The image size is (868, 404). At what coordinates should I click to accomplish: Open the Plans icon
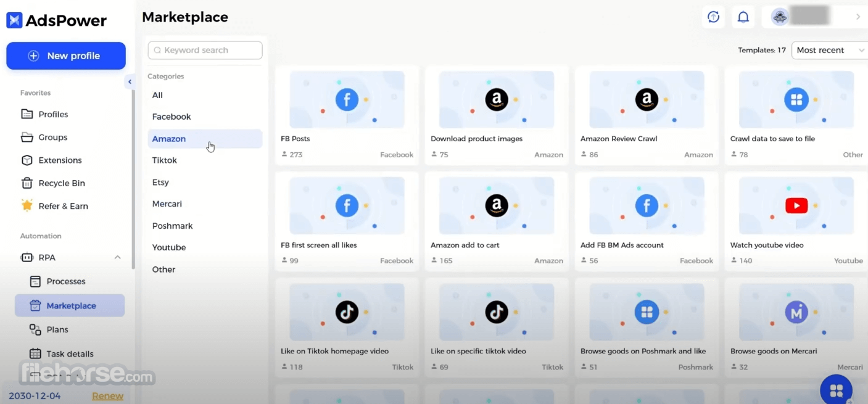point(36,329)
